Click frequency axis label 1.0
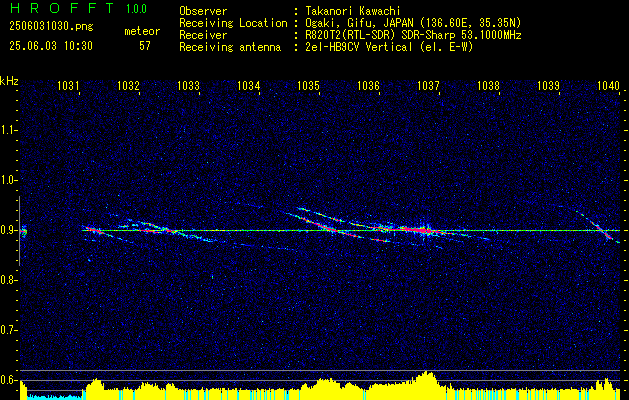The height and width of the screenshot is (400, 629). coord(7,180)
